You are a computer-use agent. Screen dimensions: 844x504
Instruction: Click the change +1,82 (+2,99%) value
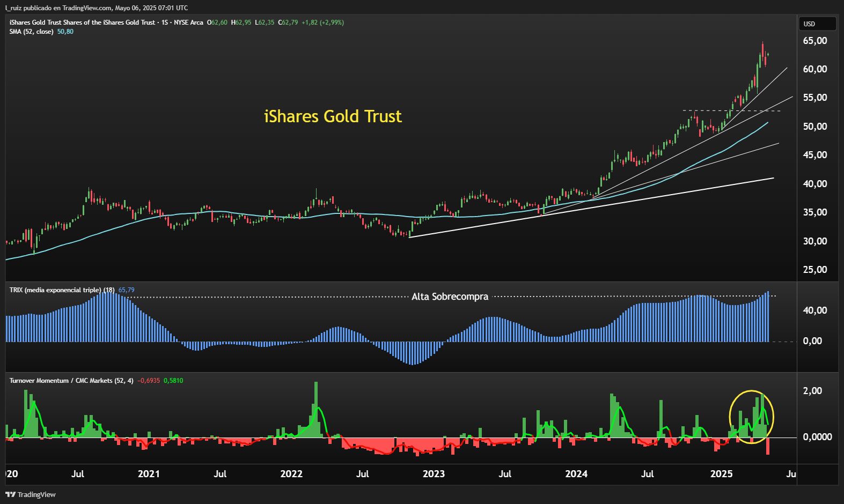(x=322, y=23)
